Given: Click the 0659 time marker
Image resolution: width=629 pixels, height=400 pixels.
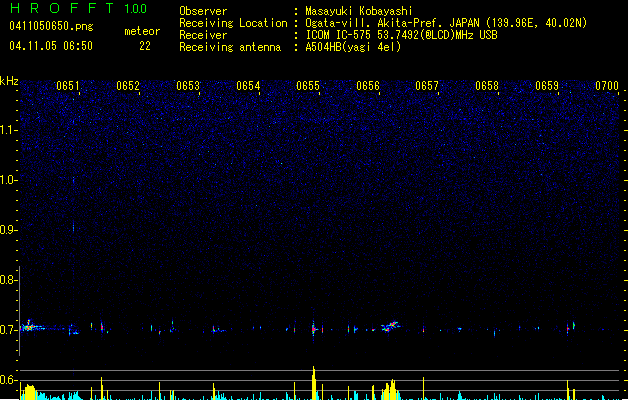Looking at the screenshot, I should point(547,86).
